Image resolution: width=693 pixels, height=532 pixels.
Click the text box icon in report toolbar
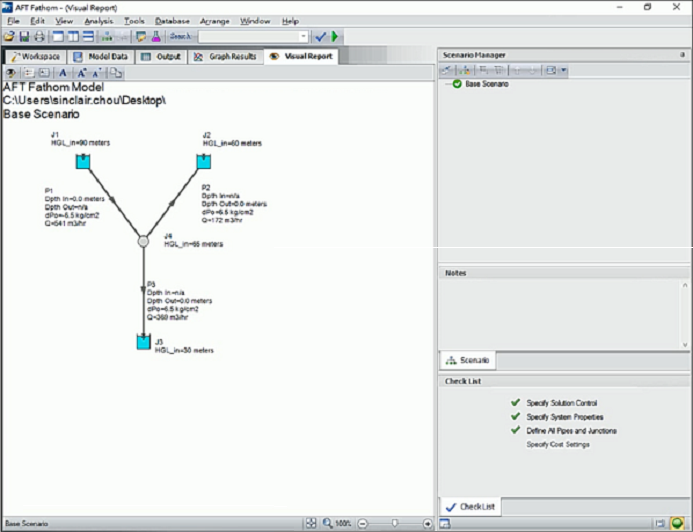[44, 73]
